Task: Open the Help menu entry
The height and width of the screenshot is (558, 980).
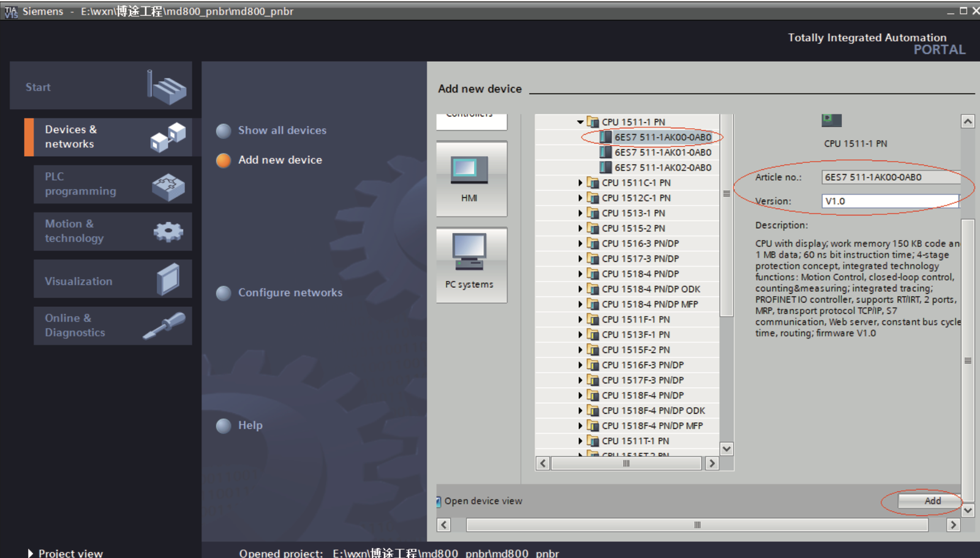Action: [x=250, y=425]
